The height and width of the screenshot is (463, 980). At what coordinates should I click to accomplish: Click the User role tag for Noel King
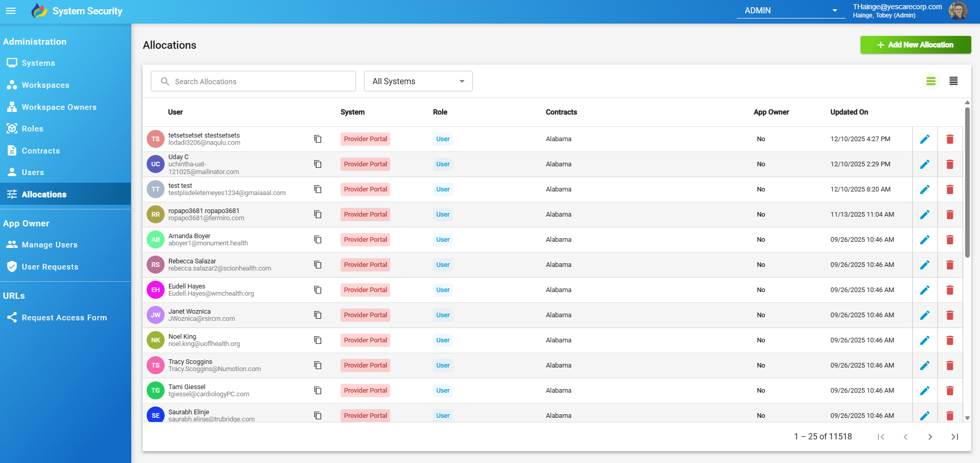(443, 340)
